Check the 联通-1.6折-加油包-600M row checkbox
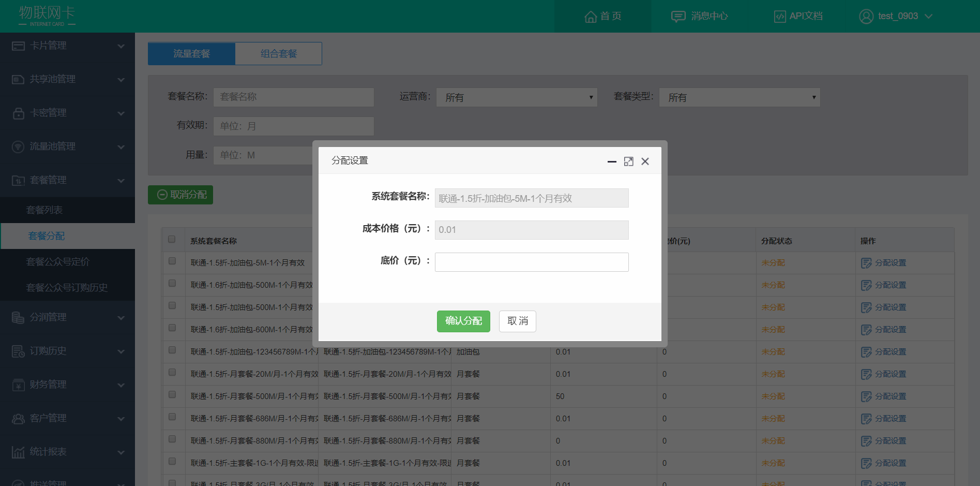 pyautogui.click(x=172, y=328)
